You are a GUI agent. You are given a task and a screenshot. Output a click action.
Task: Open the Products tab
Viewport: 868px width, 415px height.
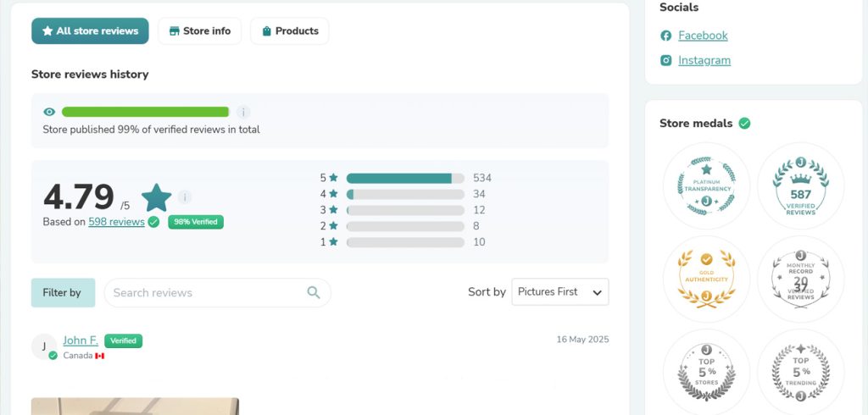pos(289,31)
